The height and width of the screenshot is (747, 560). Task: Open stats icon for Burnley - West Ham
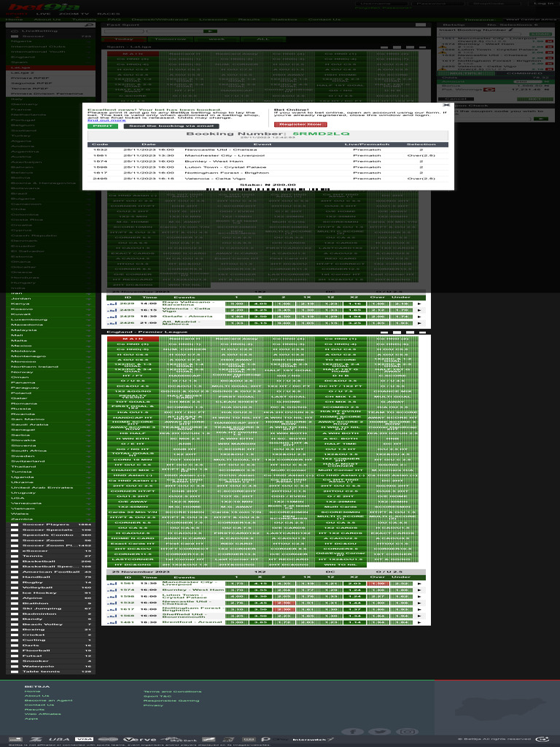pos(112,590)
